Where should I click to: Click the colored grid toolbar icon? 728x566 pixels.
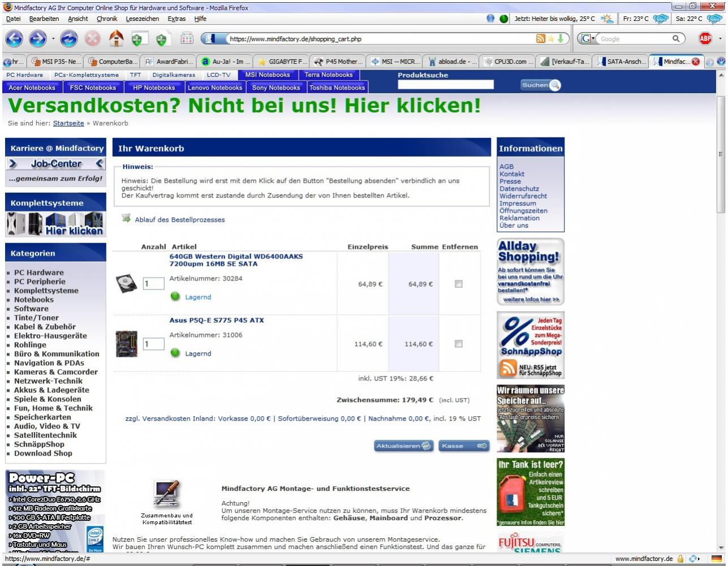click(186, 40)
